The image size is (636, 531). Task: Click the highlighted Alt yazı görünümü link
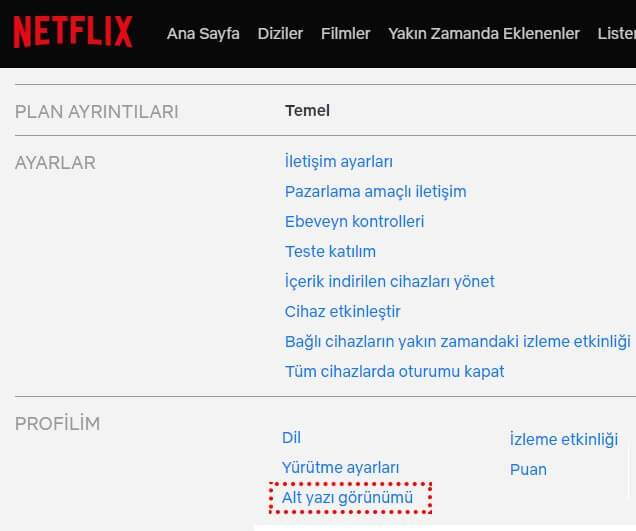(x=347, y=497)
